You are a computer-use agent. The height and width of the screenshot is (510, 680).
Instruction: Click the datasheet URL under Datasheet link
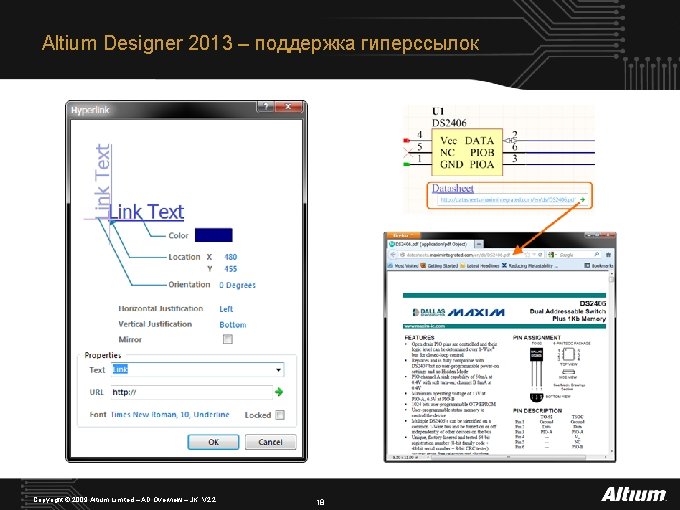(507, 200)
